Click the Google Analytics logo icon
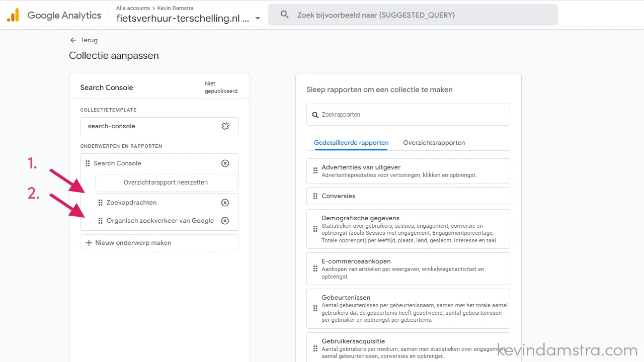 click(x=13, y=15)
